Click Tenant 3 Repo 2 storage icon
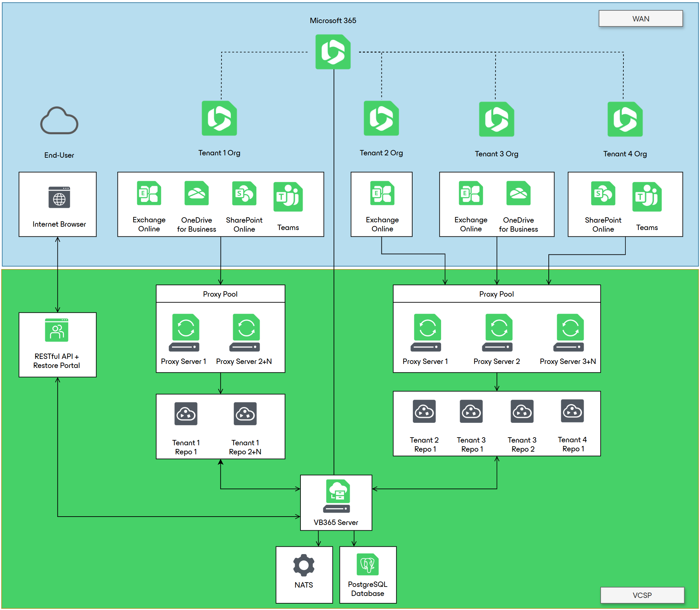The height and width of the screenshot is (610, 700). tap(522, 411)
